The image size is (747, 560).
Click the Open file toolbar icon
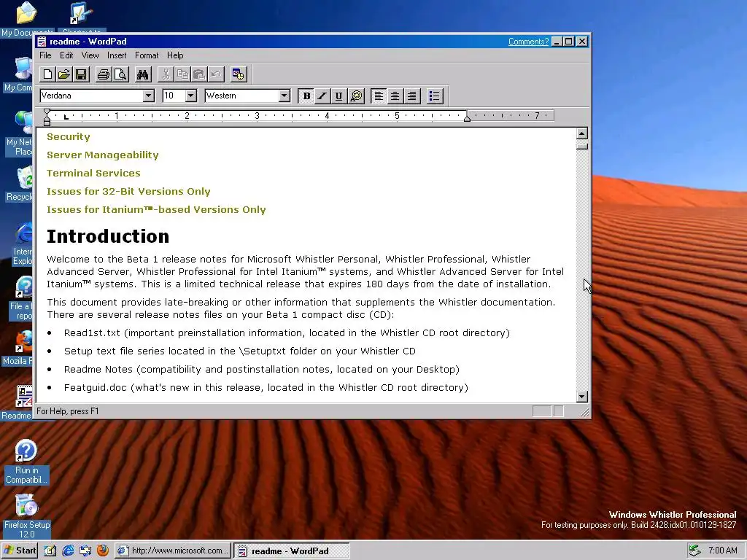[x=64, y=74]
